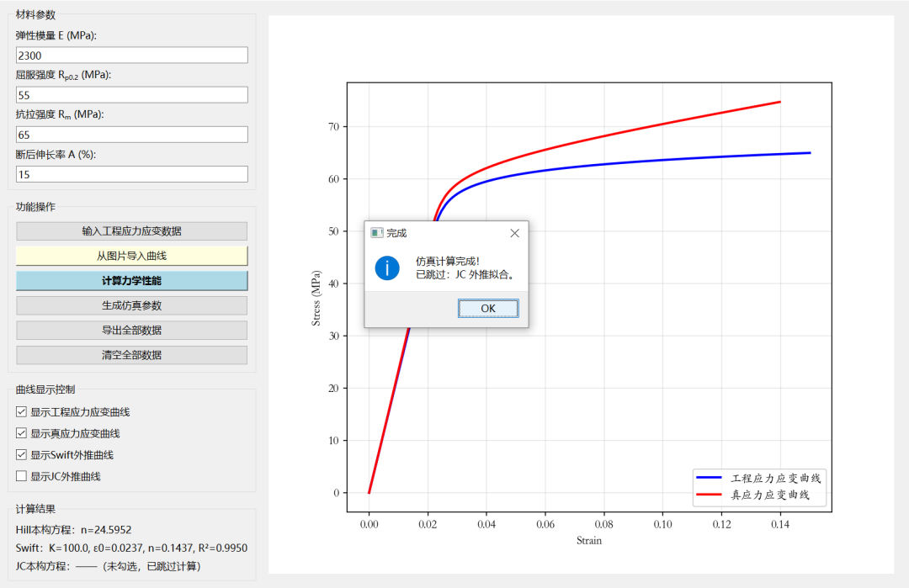Click the 仿真计算完成! message text

click(x=448, y=262)
